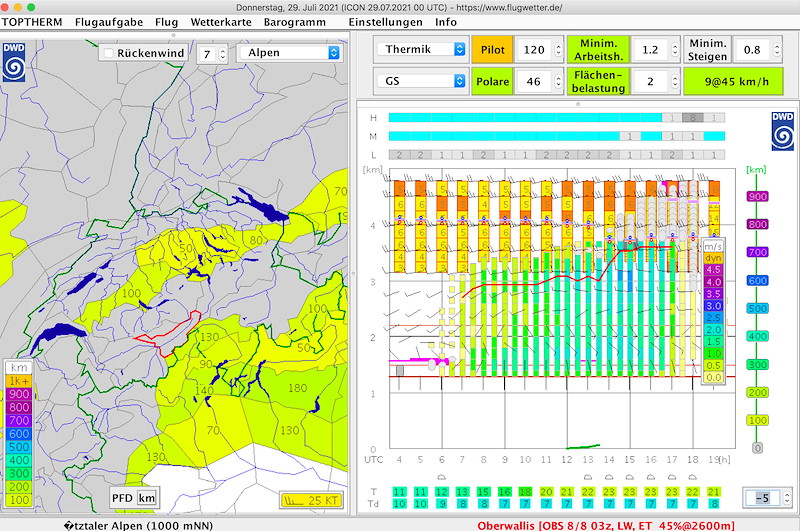
Task: Click the cloud symbol below hour 18
Action: tap(692, 477)
